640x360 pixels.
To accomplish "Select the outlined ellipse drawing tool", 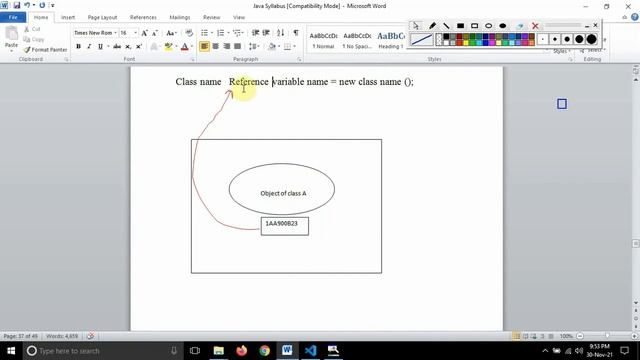I will [489, 26].
